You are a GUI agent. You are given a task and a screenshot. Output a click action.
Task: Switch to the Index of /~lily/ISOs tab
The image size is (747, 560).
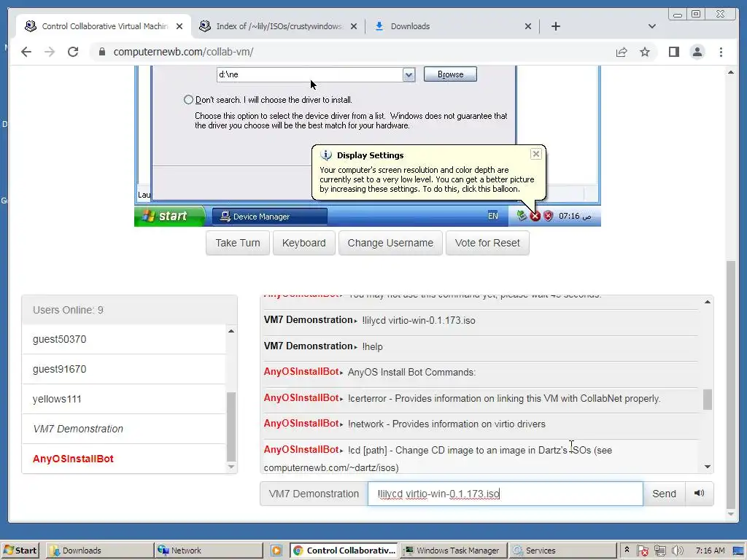point(278,26)
